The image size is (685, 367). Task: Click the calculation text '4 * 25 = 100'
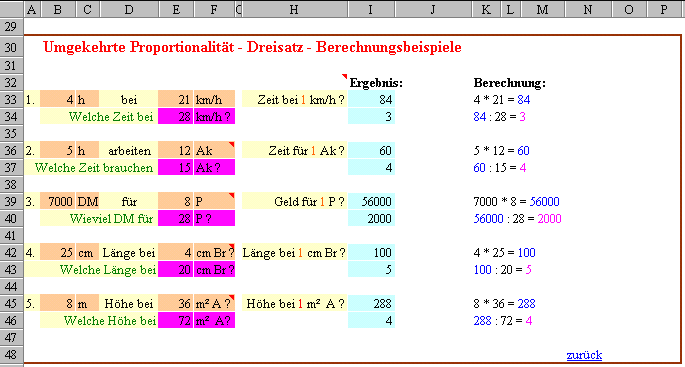click(x=505, y=253)
